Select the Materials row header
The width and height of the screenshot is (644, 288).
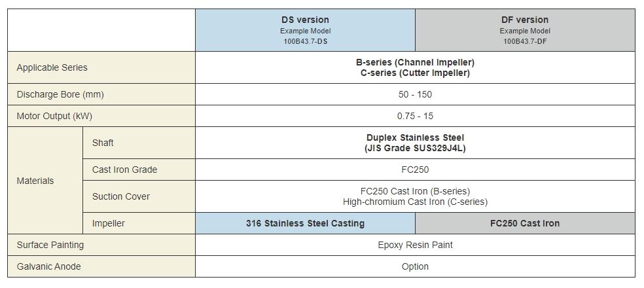pos(45,181)
